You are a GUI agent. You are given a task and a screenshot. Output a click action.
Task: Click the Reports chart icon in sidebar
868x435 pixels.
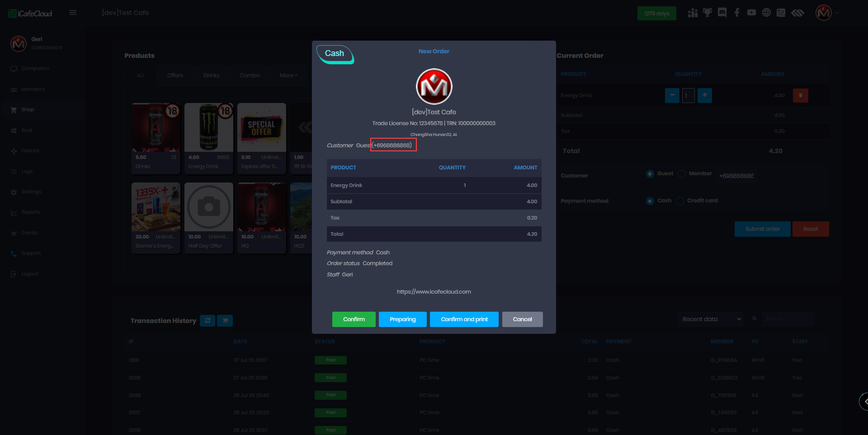[x=14, y=212]
